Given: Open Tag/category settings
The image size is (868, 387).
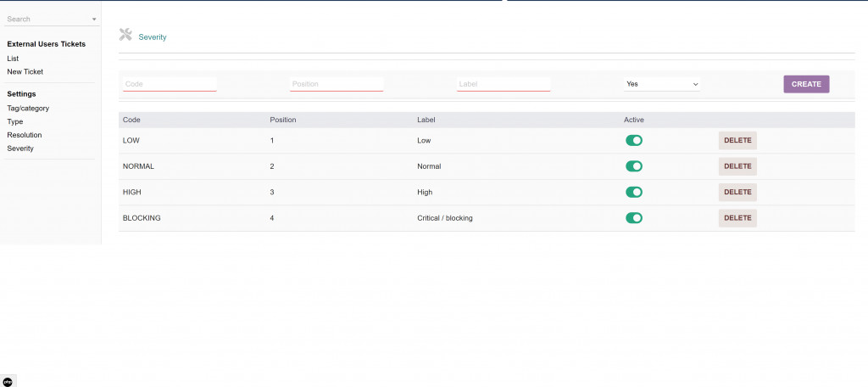Looking at the screenshot, I should (28, 109).
